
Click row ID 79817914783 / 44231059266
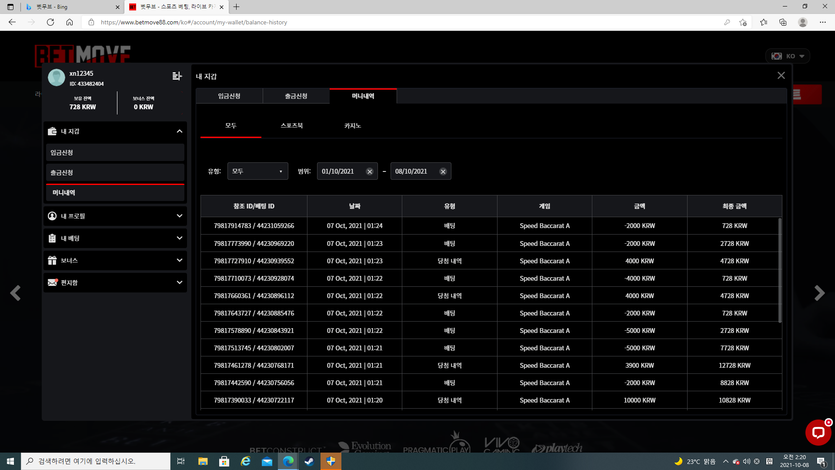point(254,226)
